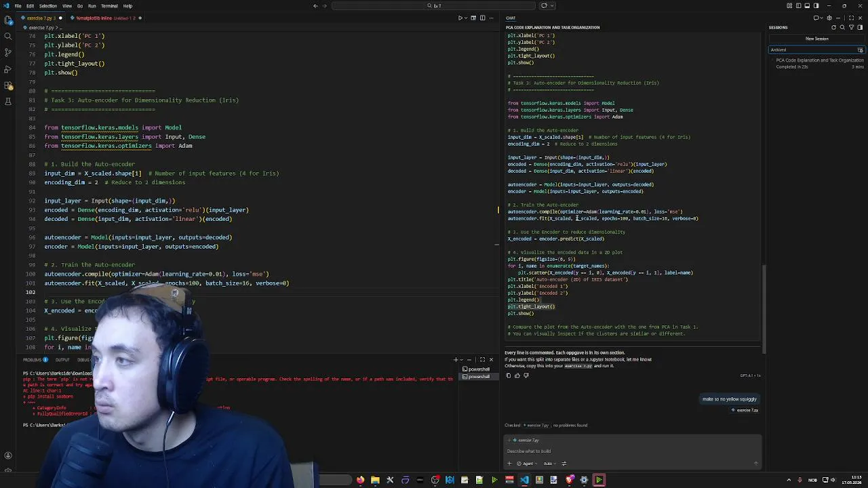Viewport: 868px width, 488px height.
Task: Filter the chat sessions
Action: click(851, 27)
